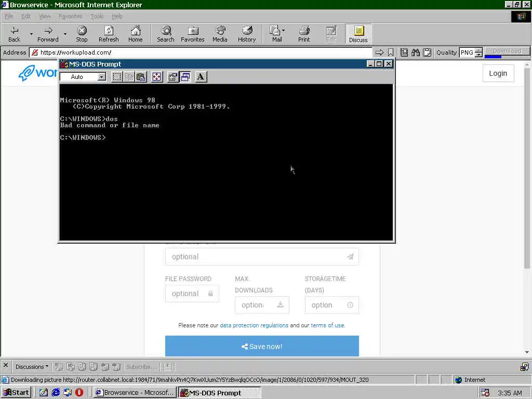Step the Quality PNG value down
The width and height of the screenshot is (532, 399).
[x=478, y=55]
